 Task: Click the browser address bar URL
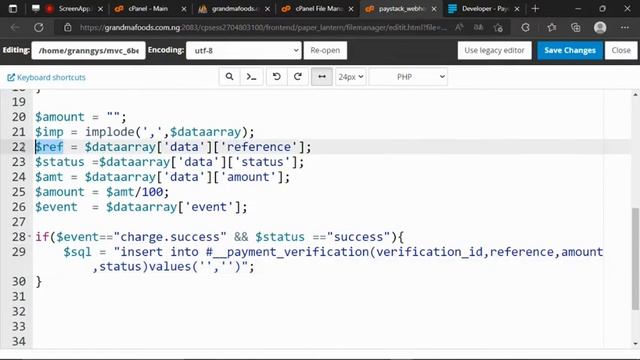point(263,28)
